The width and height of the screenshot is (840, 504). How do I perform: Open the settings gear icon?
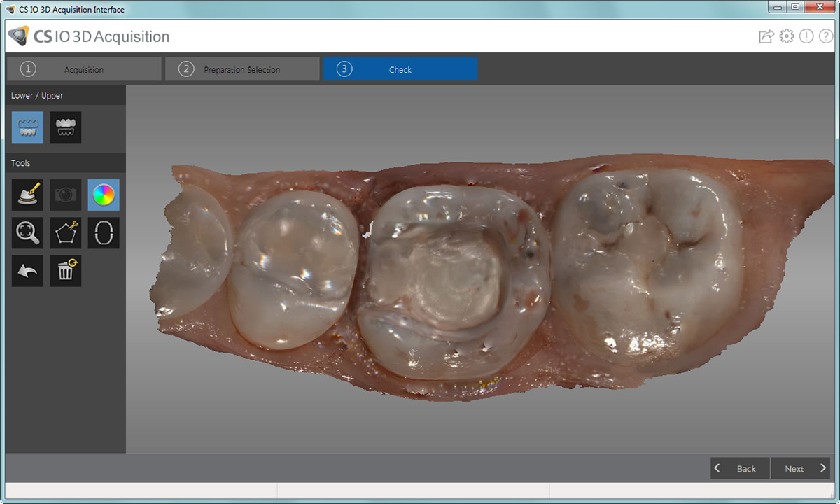(x=787, y=36)
